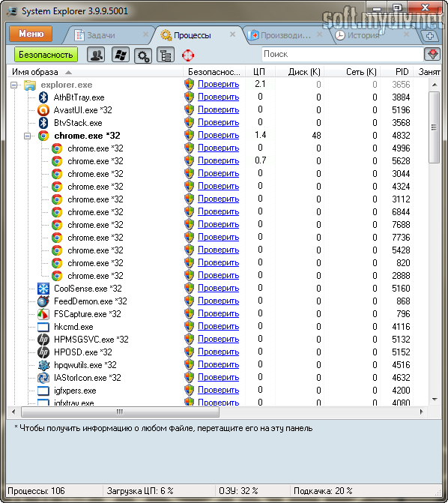Click the vertical scrollbar thumb

[x=435, y=127]
